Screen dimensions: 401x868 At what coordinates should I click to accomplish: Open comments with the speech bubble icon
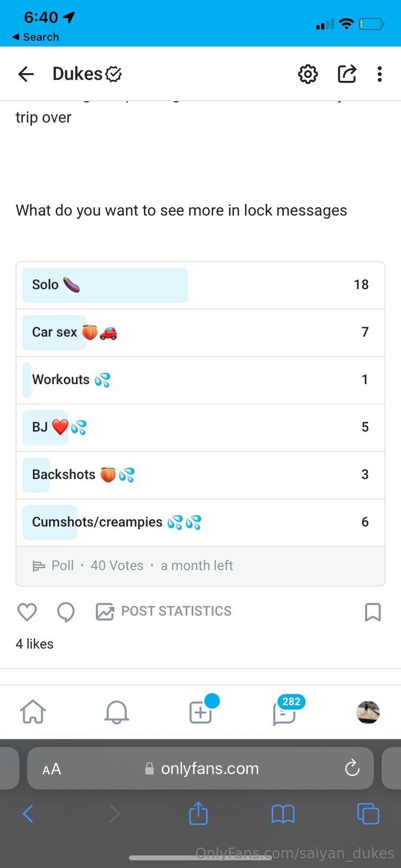pos(66,612)
